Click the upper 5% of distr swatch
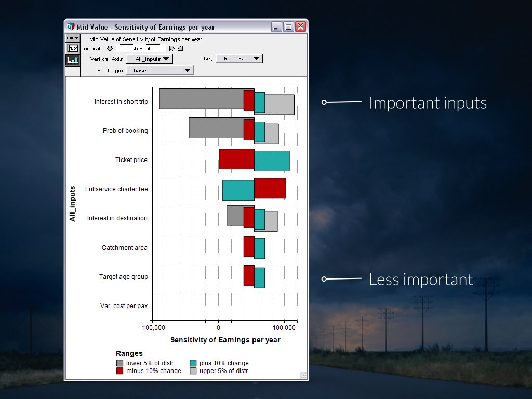Viewport: 532px width, 399px height. (193, 371)
